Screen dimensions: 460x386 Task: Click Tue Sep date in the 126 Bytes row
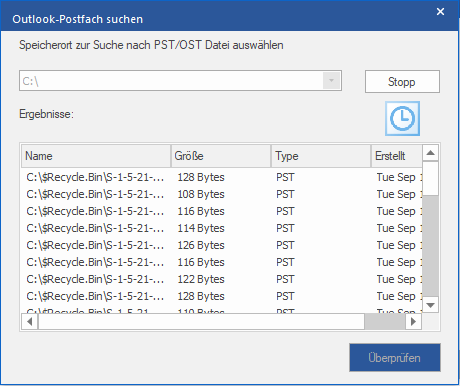tap(399, 245)
